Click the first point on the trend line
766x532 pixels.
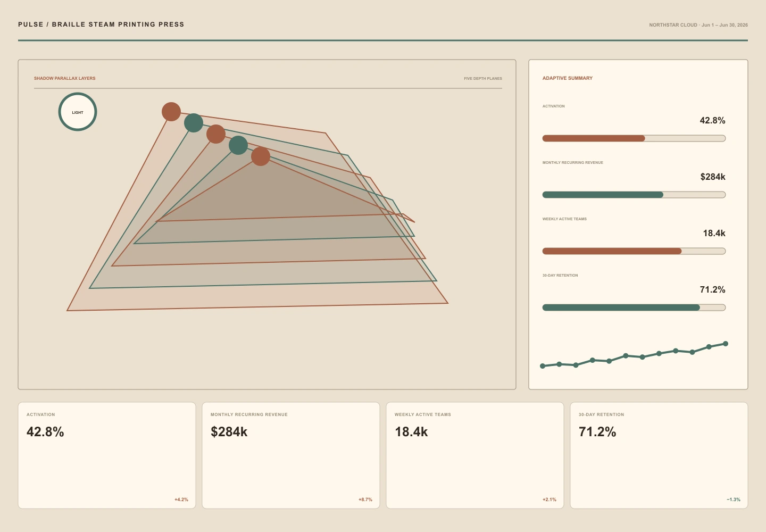[543, 366]
